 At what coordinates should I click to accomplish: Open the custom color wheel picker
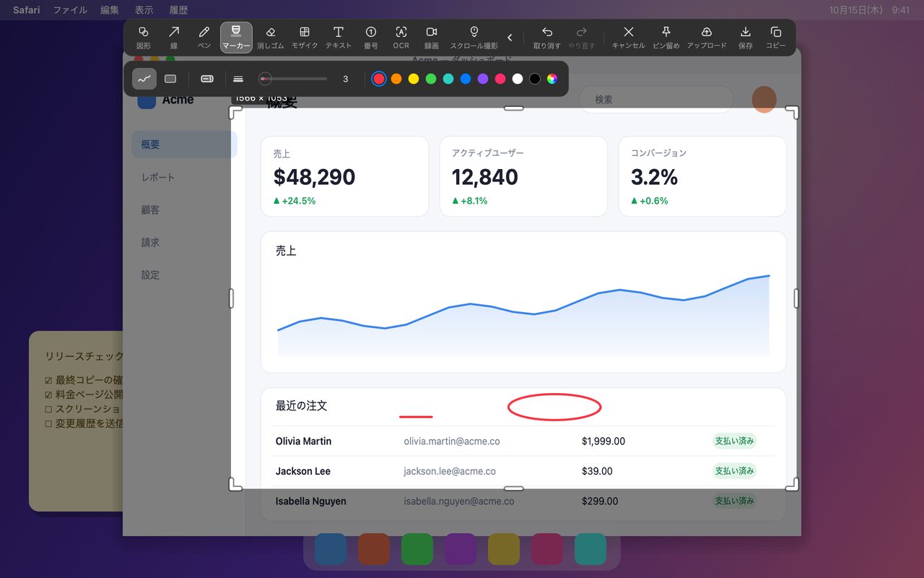[x=552, y=79]
